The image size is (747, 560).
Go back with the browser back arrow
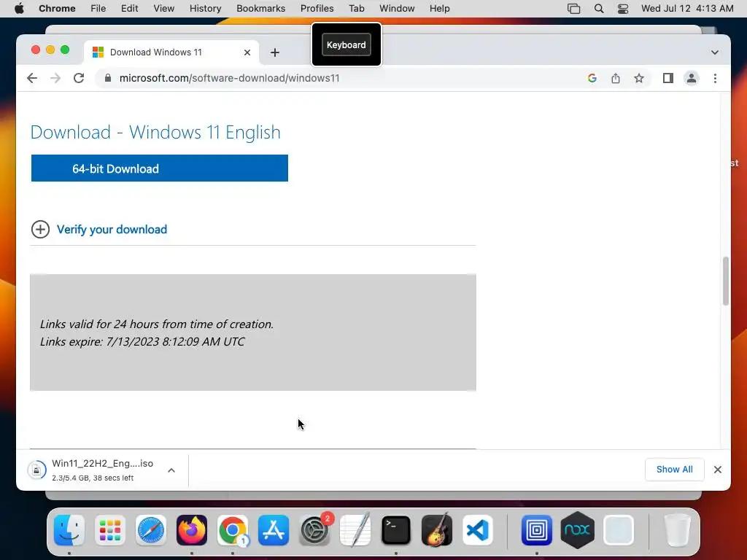pyautogui.click(x=32, y=78)
